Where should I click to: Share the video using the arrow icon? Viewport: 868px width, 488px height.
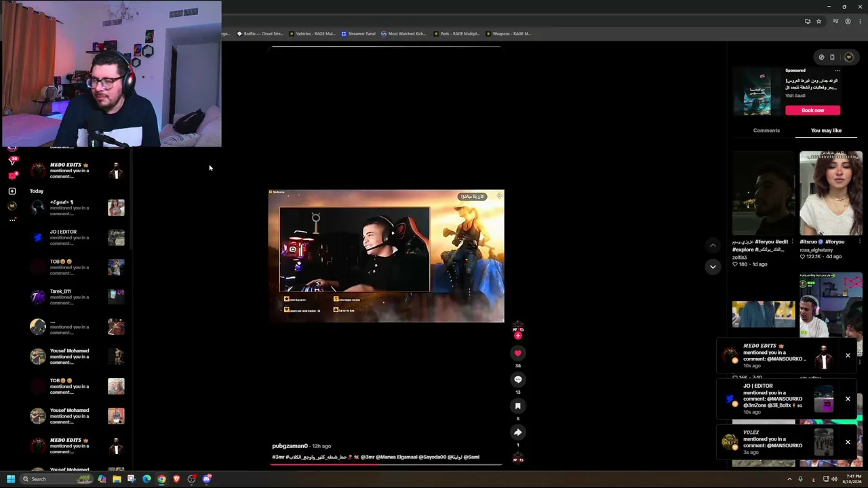click(517, 432)
